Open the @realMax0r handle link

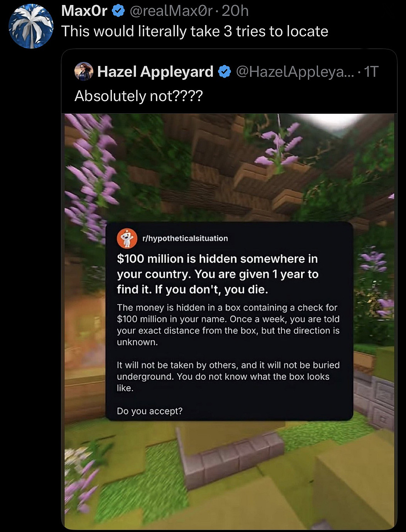point(171,11)
